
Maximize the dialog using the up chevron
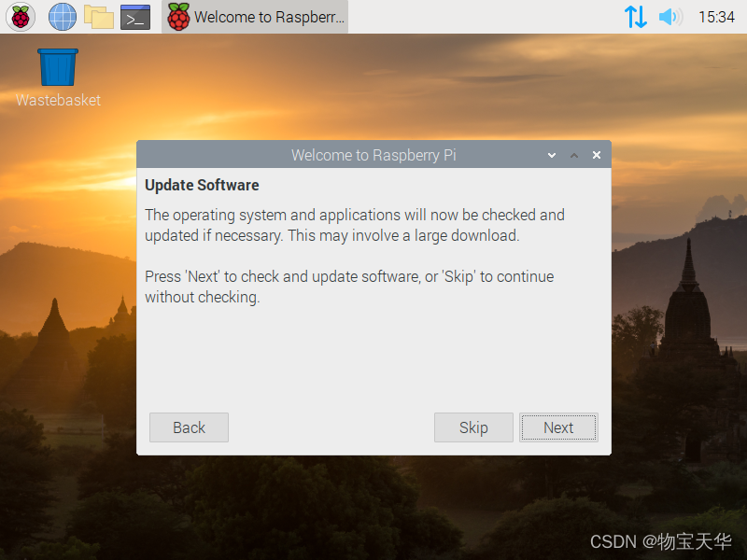[x=574, y=155]
